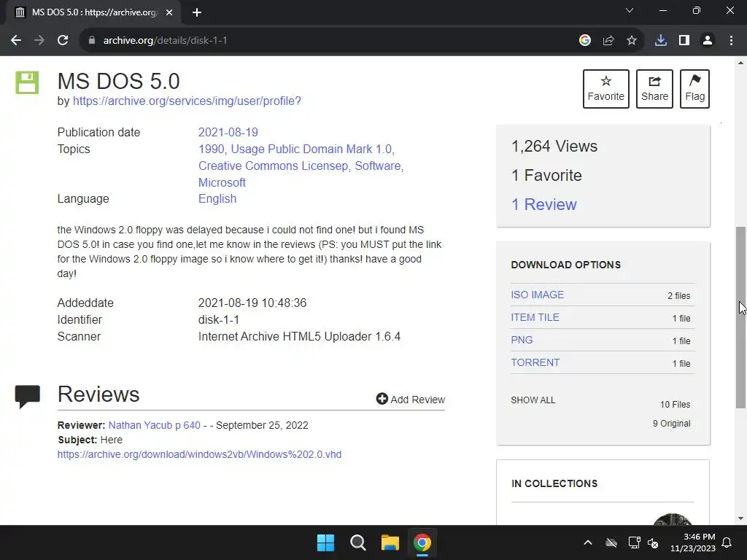Click the Share button
The width and height of the screenshot is (747, 560).
(654, 89)
